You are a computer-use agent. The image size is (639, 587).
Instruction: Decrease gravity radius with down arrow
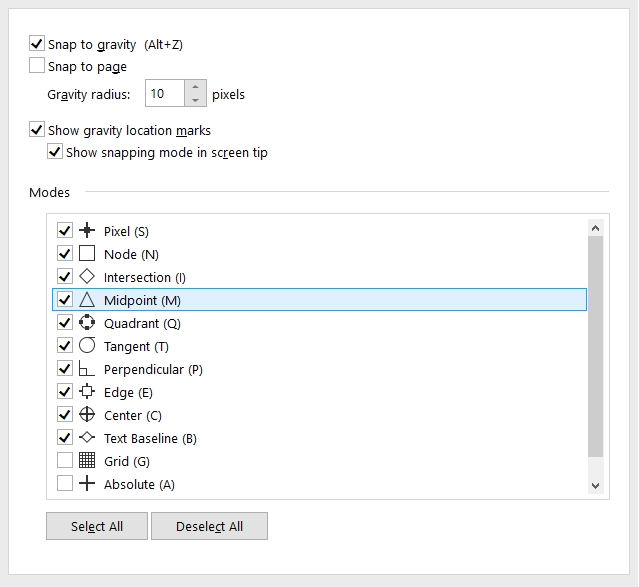[x=195, y=100]
